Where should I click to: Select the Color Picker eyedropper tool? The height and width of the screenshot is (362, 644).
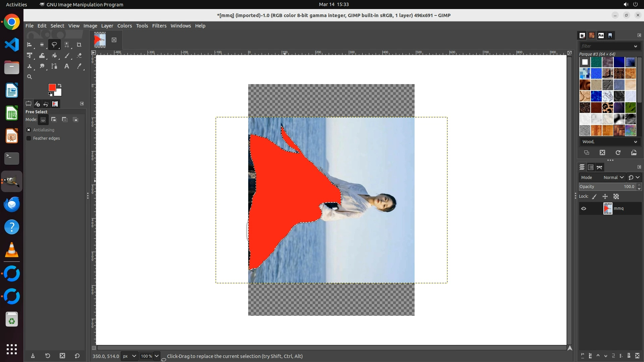pyautogui.click(x=79, y=66)
